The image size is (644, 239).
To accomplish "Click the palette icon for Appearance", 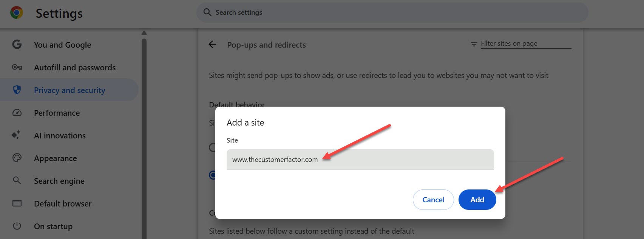I will [x=17, y=158].
